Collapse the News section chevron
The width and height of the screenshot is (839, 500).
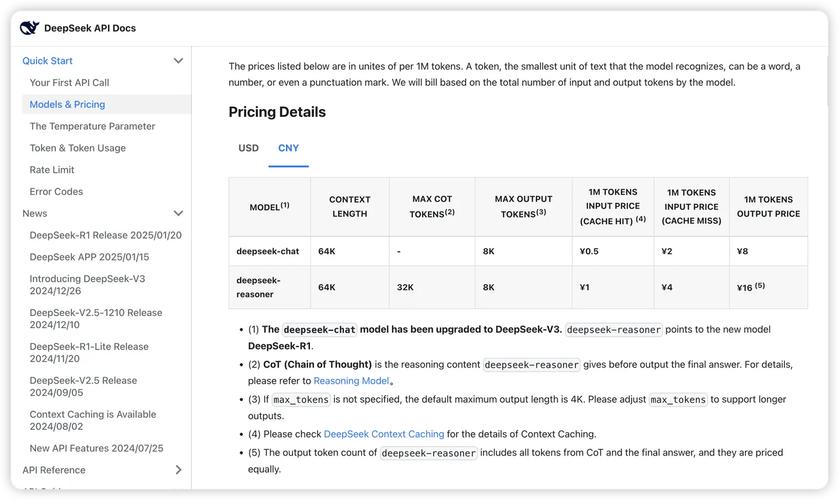178,213
